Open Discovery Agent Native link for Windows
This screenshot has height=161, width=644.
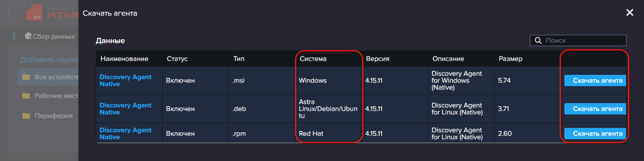click(x=125, y=80)
